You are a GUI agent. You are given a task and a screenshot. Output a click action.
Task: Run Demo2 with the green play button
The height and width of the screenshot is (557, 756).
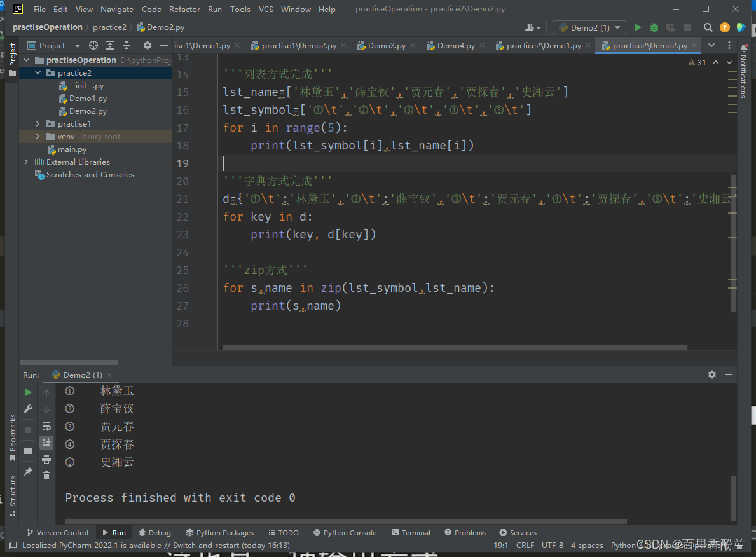(x=637, y=27)
